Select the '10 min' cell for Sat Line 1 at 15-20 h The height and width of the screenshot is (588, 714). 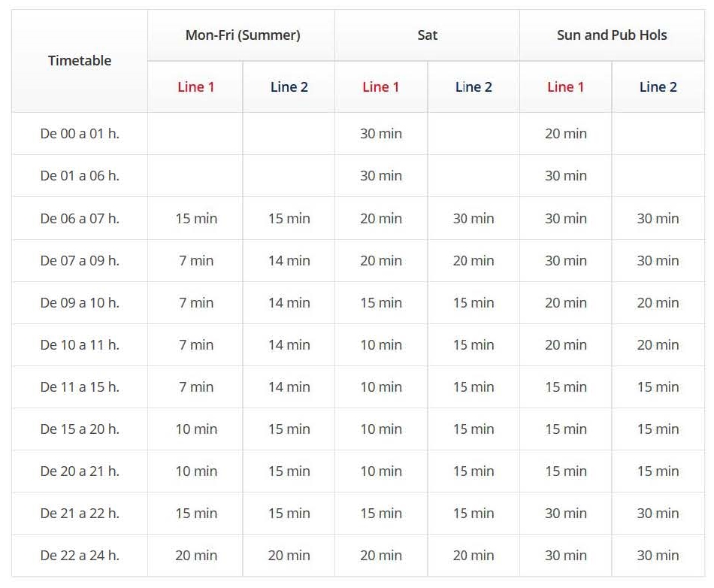(381, 429)
